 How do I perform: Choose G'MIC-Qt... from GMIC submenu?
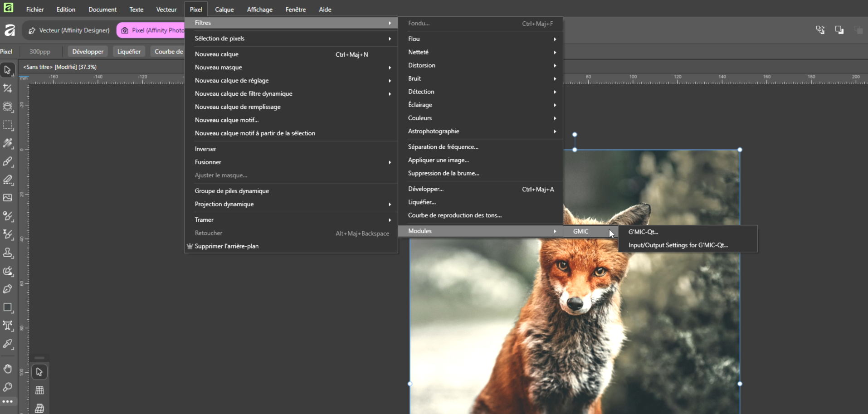[x=643, y=232]
